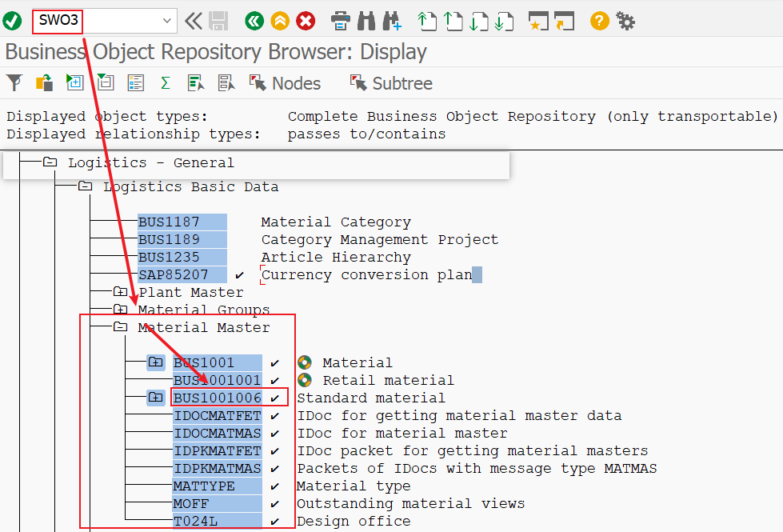Collapse the command field with double chevron
This screenshot has width=783, height=532.
point(194,21)
